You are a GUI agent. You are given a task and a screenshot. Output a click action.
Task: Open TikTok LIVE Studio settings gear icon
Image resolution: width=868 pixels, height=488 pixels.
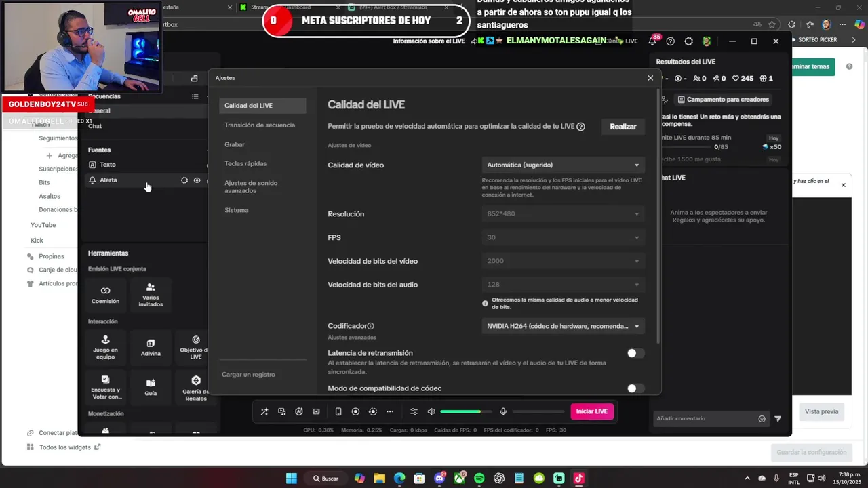[688, 41]
